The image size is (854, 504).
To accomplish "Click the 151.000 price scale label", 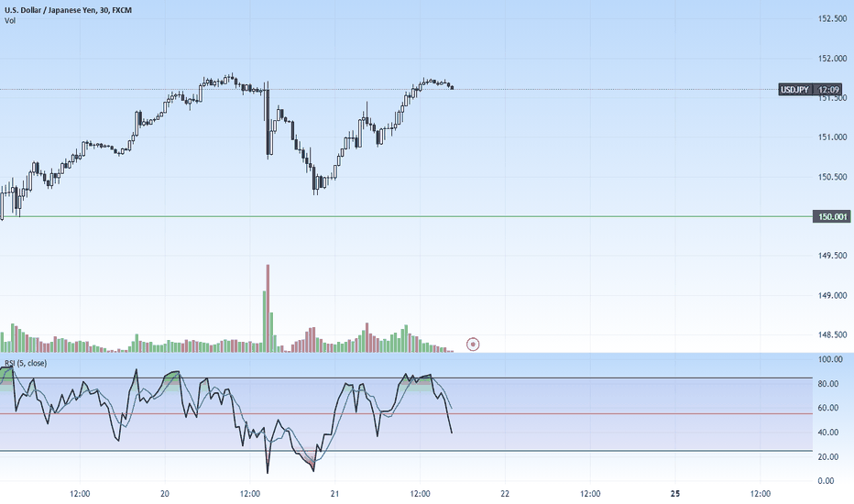I will 832,137.
